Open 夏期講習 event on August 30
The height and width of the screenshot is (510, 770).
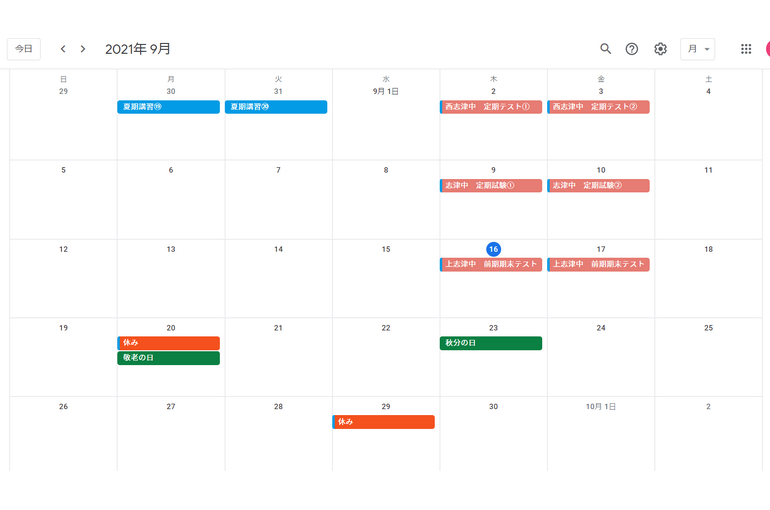(168, 107)
